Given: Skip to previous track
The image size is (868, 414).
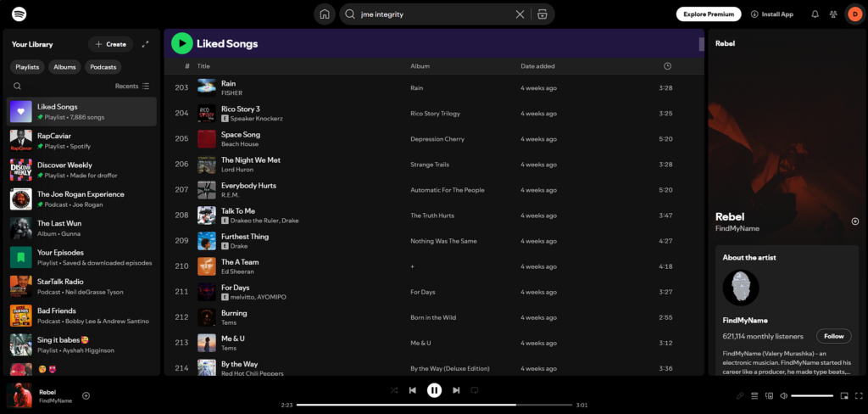Looking at the screenshot, I should tap(413, 390).
